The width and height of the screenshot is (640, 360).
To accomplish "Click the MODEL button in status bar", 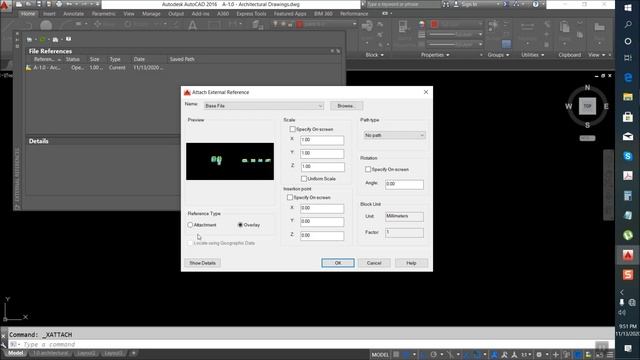I will pos(380,355).
